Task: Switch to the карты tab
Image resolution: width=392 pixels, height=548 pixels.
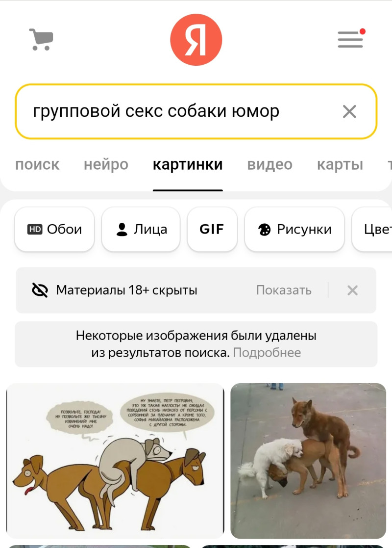Action: point(340,164)
